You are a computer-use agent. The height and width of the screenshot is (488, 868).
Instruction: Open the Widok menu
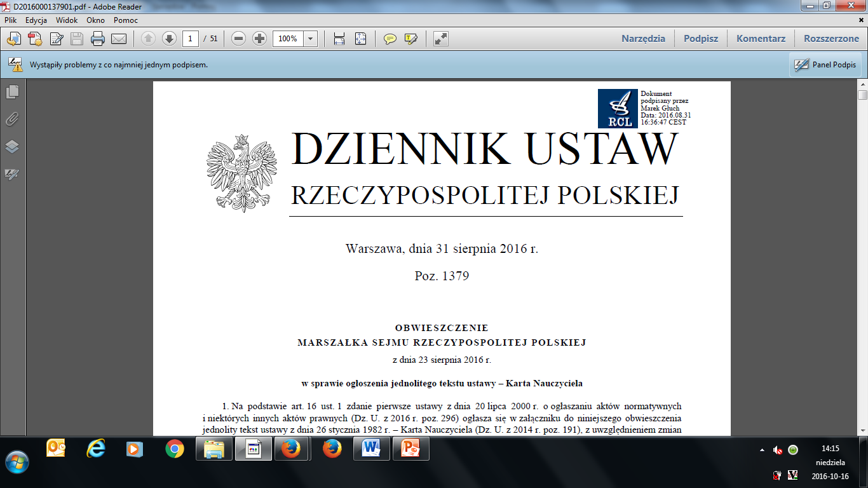pos(67,20)
